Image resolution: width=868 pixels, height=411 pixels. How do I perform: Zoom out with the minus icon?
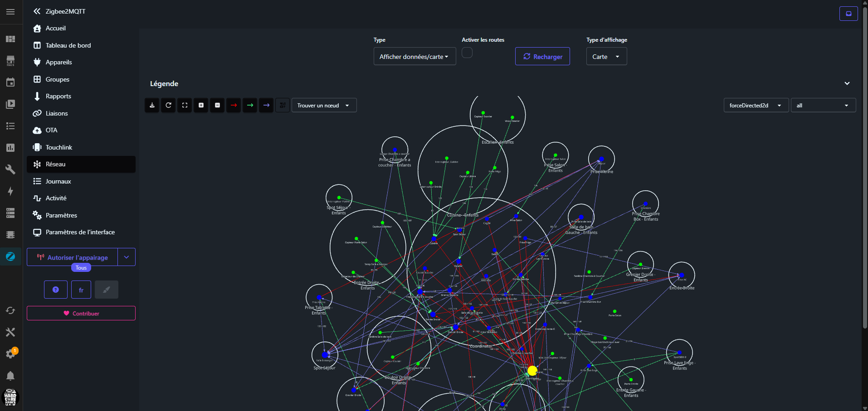pyautogui.click(x=217, y=105)
